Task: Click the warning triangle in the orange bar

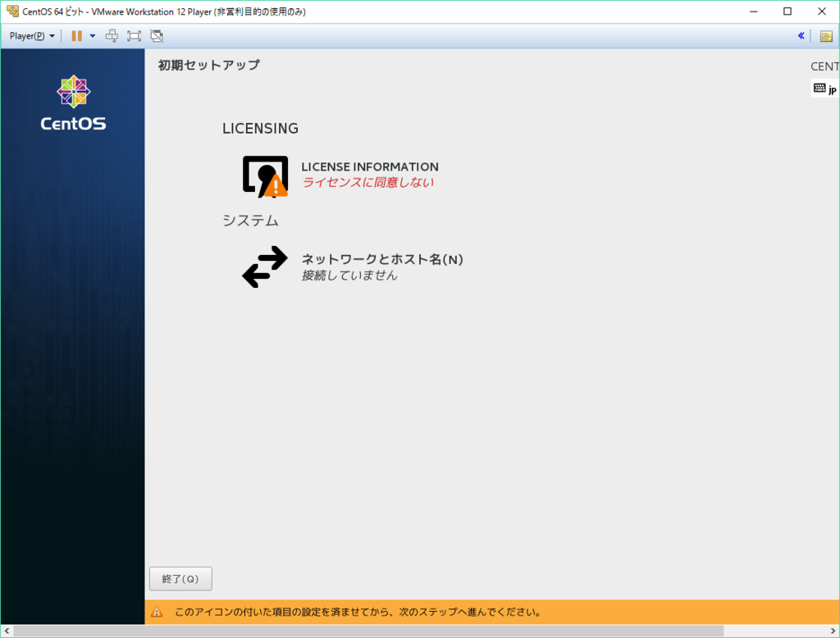Action: click(x=159, y=611)
